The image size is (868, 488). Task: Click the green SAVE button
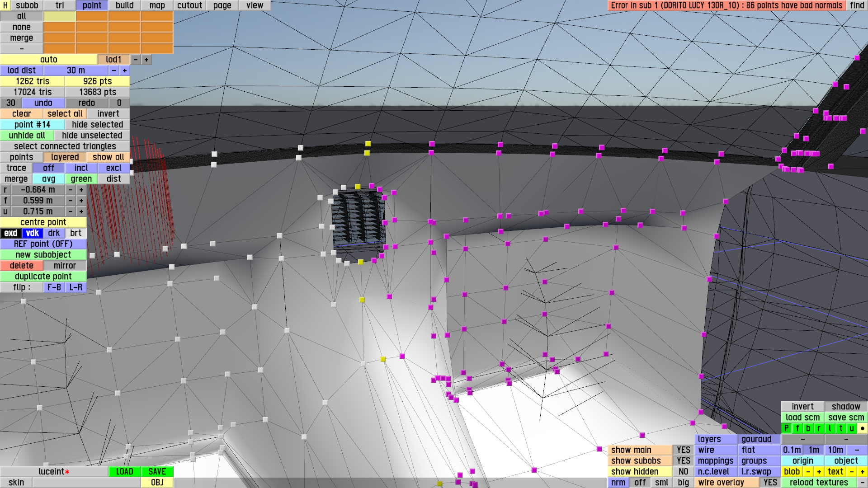(157, 472)
